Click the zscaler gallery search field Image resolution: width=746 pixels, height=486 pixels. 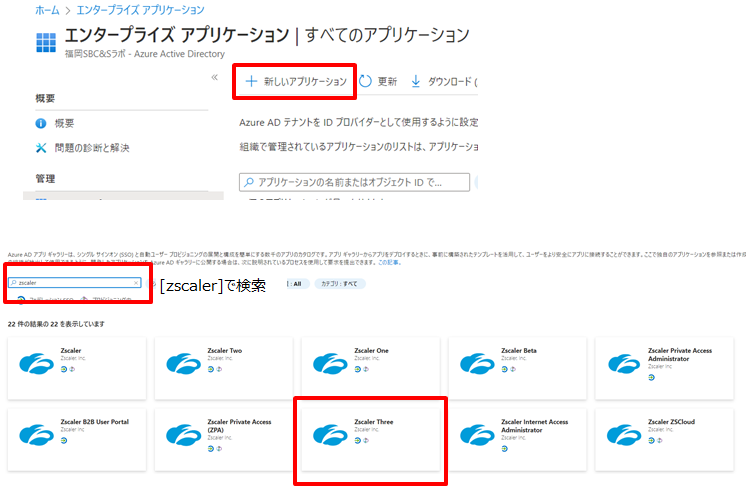coord(75,282)
